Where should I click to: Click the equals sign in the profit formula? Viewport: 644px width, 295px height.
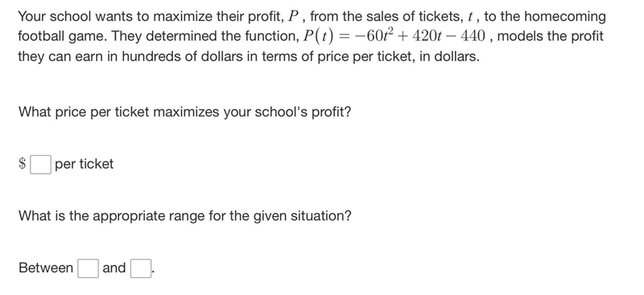pos(345,37)
